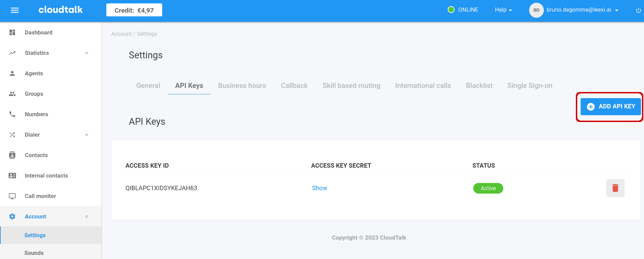Open the Blacklist tab
The image size is (644, 259).
click(479, 86)
